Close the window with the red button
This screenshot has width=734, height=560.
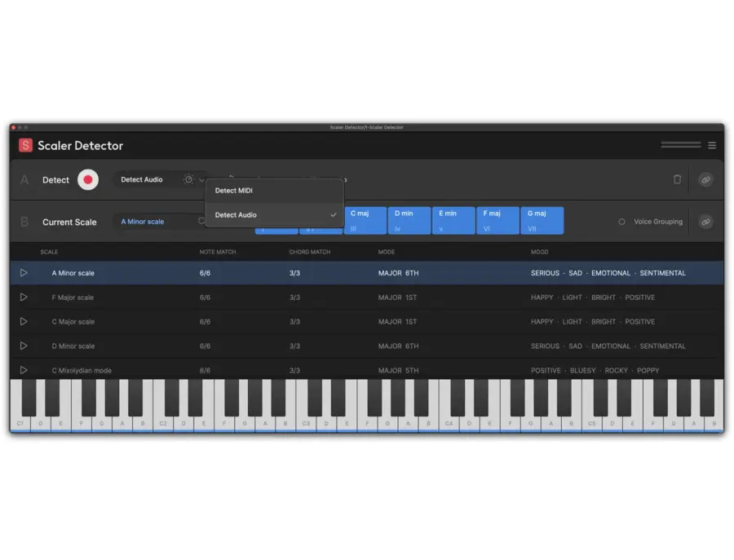(x=14, y=127)
